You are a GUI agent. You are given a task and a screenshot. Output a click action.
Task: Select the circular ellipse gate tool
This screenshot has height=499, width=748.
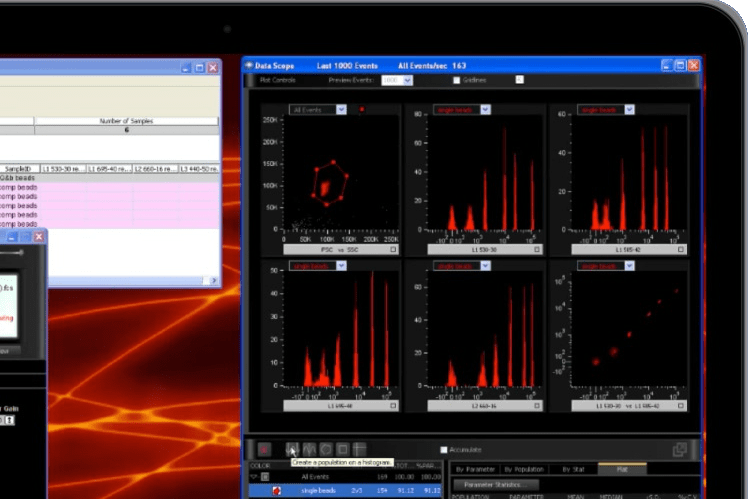point(326,450)
